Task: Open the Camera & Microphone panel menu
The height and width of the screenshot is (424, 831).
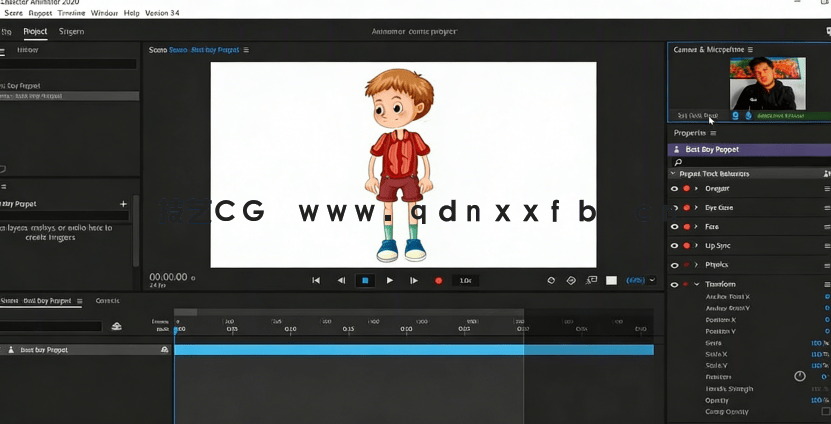Action: click(750, 49)
